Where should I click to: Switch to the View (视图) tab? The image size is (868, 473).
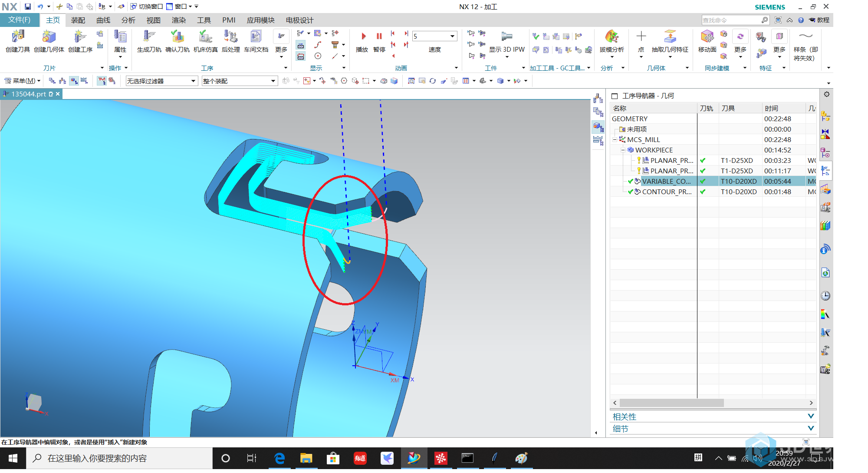pyautogui.click(x=154, y=20)
